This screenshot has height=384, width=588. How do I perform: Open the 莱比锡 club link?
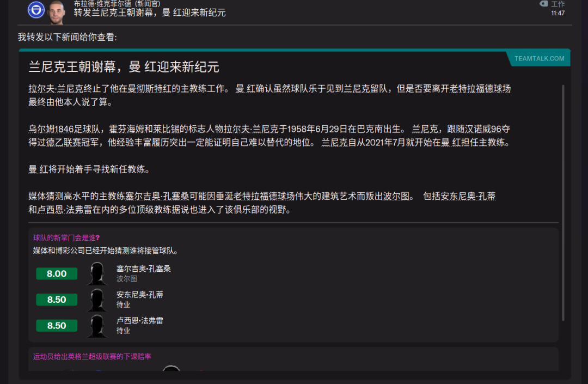click(167, 130)
